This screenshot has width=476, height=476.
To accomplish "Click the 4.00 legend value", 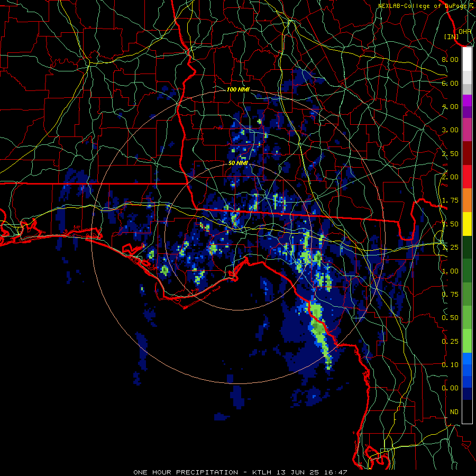I will coord(450,106).
